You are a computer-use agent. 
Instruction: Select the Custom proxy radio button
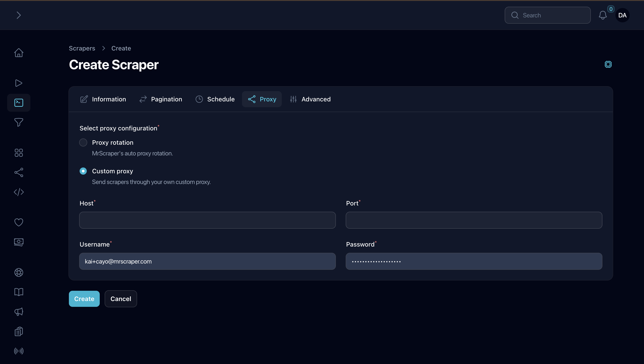83,171
